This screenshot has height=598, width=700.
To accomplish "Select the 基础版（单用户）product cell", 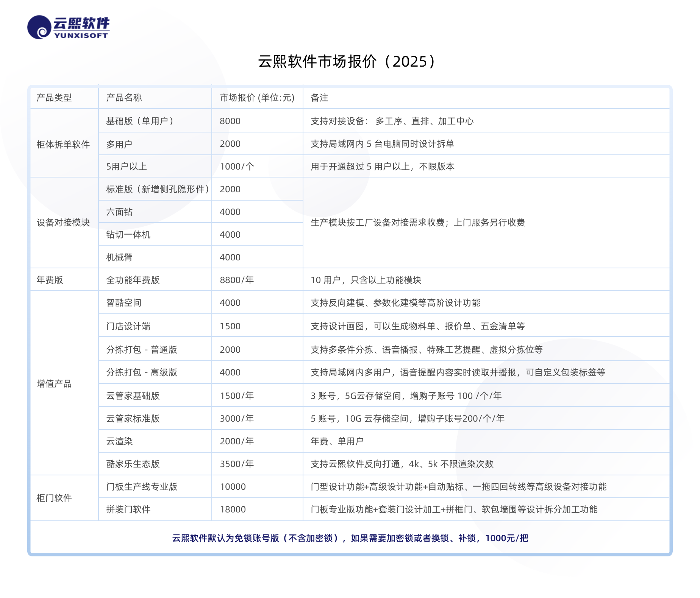I will pyautogui.click(x=140, y=121).
